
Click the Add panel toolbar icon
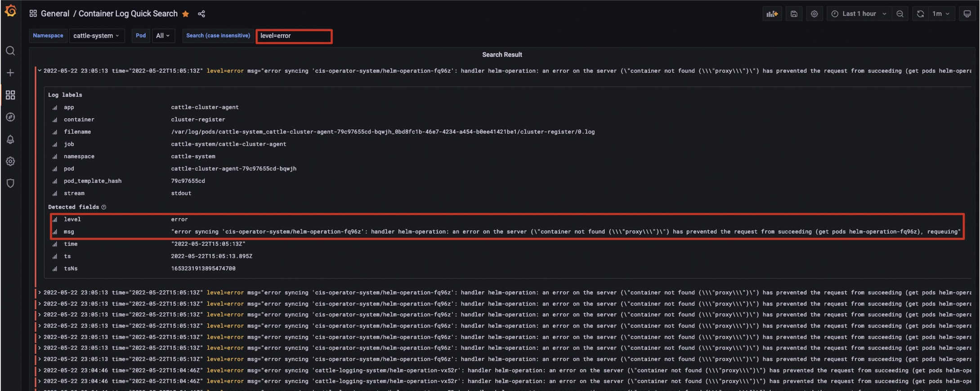coord(772,14)
